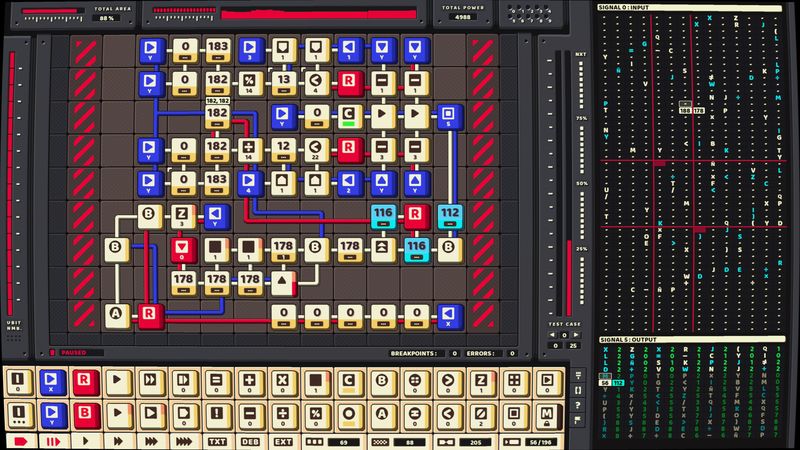Toggle the EXT mode button
This screenshot has height=450, width=800.
[283, 440]
